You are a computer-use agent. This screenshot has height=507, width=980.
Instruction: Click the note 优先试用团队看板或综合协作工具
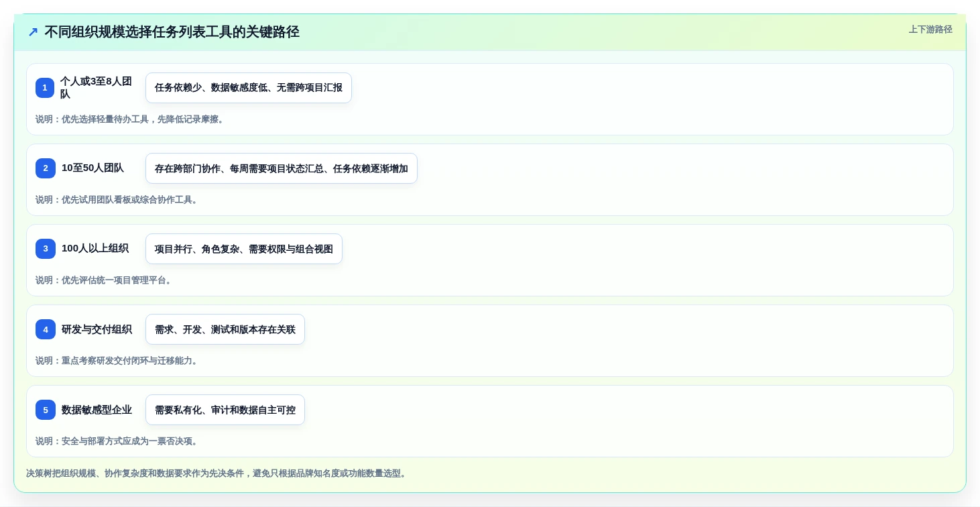(x=119, y=200)
